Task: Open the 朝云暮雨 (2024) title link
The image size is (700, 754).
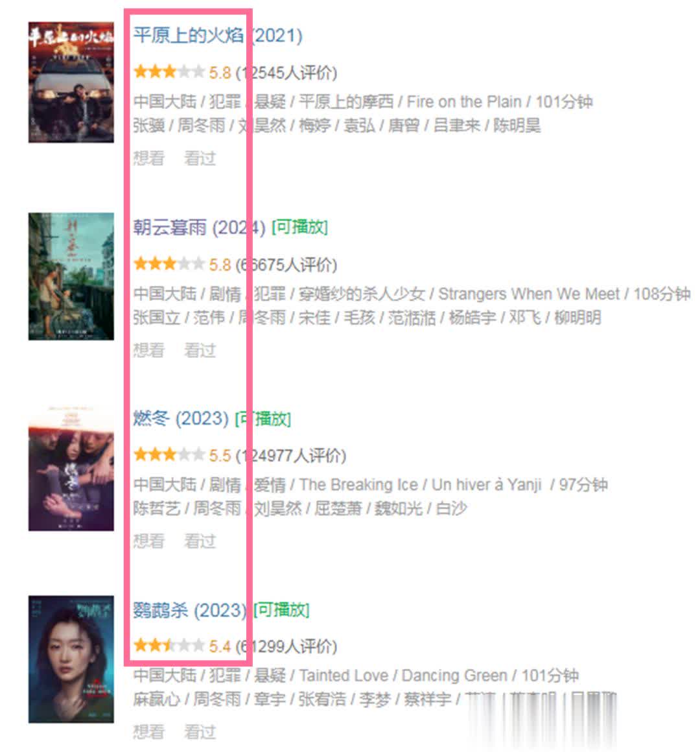Action: pos(199,228)
